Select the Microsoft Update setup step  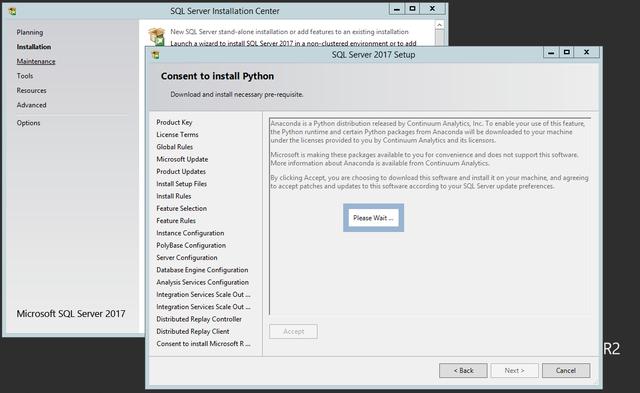182,159
